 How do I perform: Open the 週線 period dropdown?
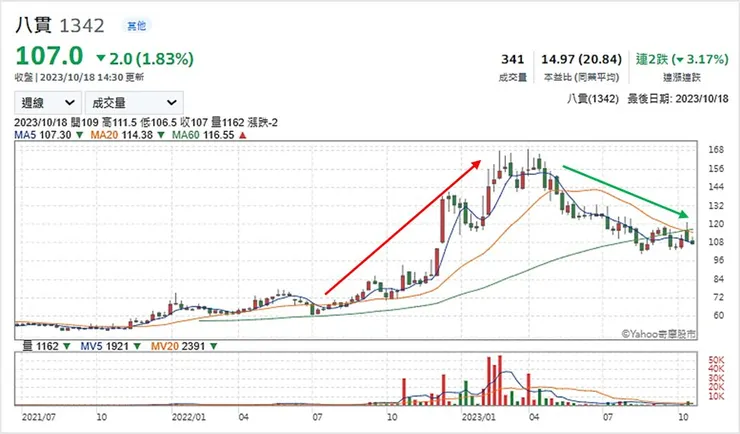pyautogui.click(x=48, y=102)
